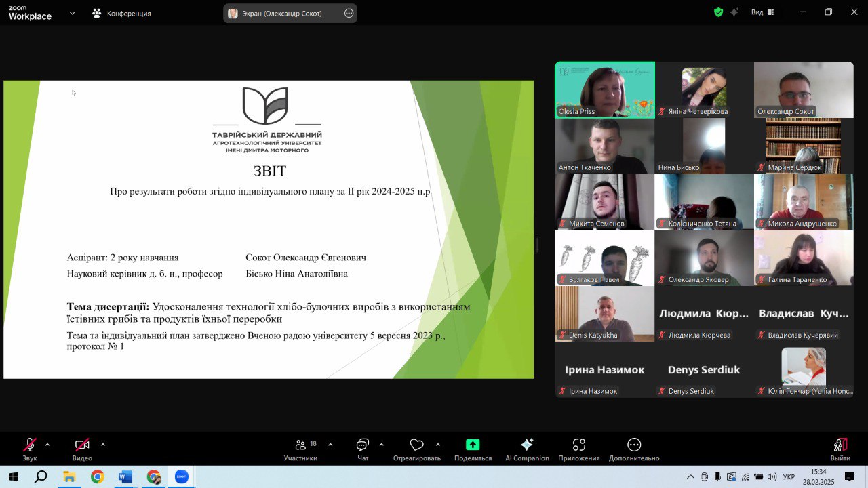Select Микита Семенов video tile
868x488 pixels.
(x=605, y=202)
